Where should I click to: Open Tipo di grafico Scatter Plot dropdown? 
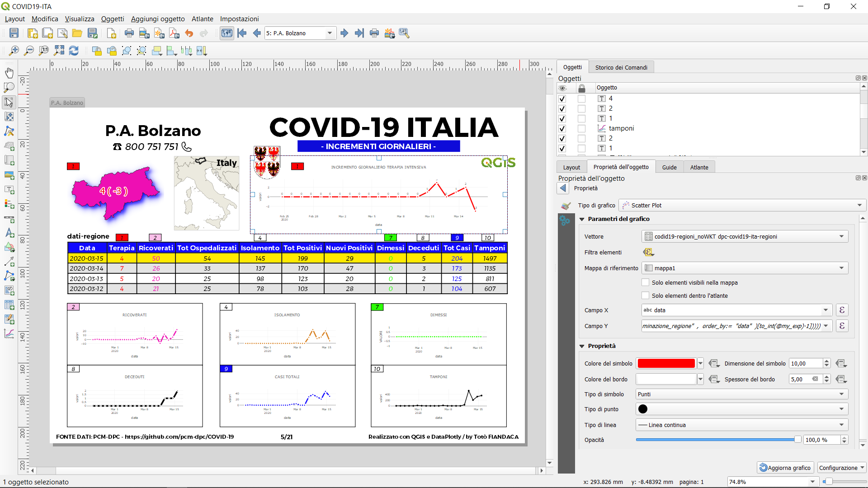point(742,205)
